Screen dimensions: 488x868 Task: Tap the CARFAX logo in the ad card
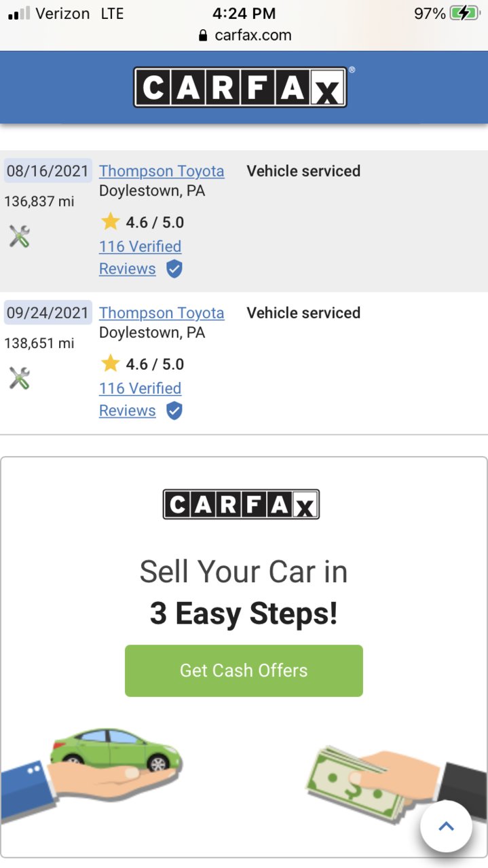coord(241,504)
